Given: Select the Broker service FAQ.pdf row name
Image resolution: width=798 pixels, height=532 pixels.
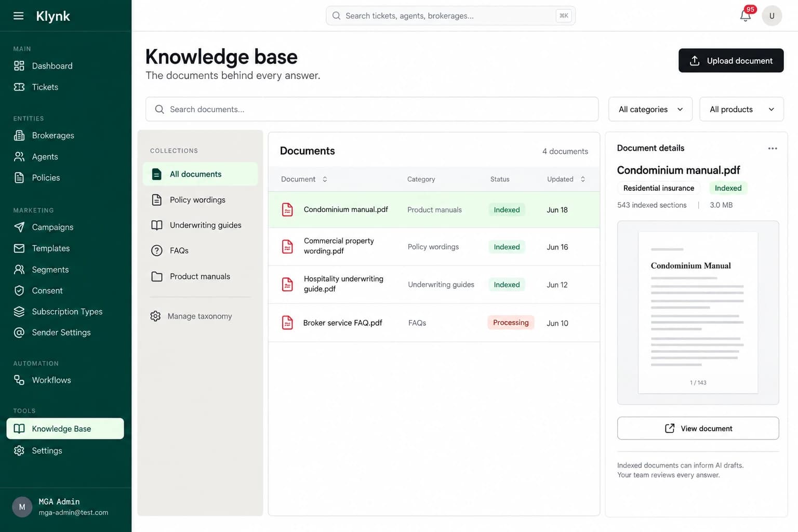Looking at the screenshot, I should coord(343,323).
